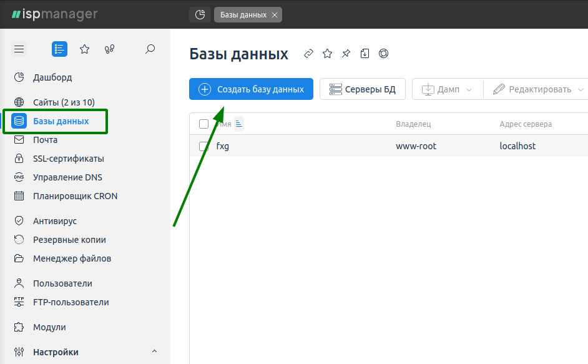Check the box for fxg database
Screen dimensions: 588x364
203,146
